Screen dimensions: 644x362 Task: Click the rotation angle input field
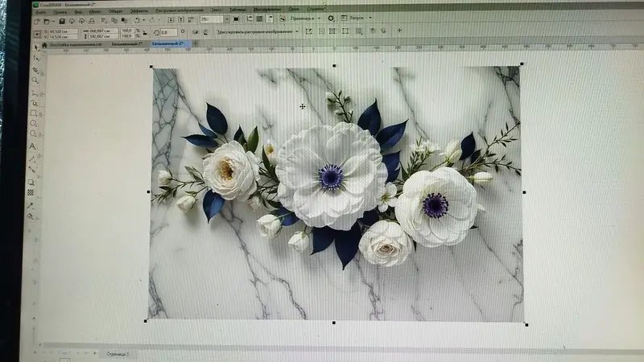click(169, 32)
